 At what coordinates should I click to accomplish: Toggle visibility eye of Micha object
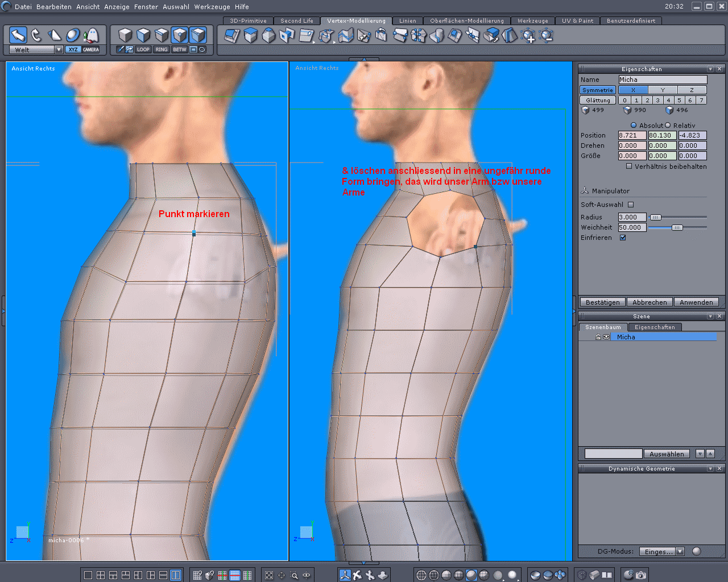pos(606,337)
